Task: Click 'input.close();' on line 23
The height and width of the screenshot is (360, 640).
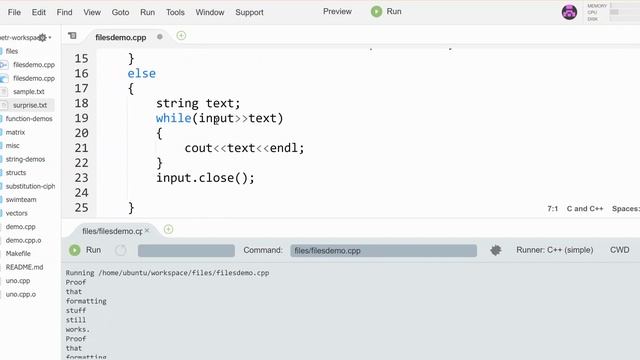Action: coord(205,178)
